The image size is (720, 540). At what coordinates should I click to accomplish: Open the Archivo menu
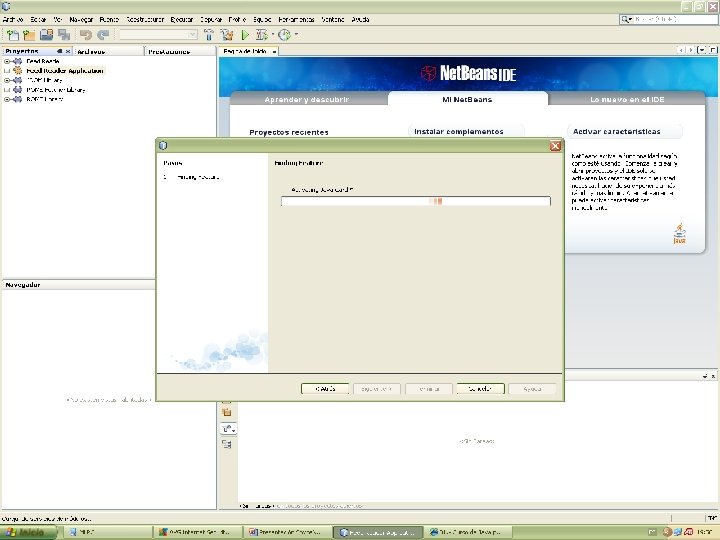13,19
